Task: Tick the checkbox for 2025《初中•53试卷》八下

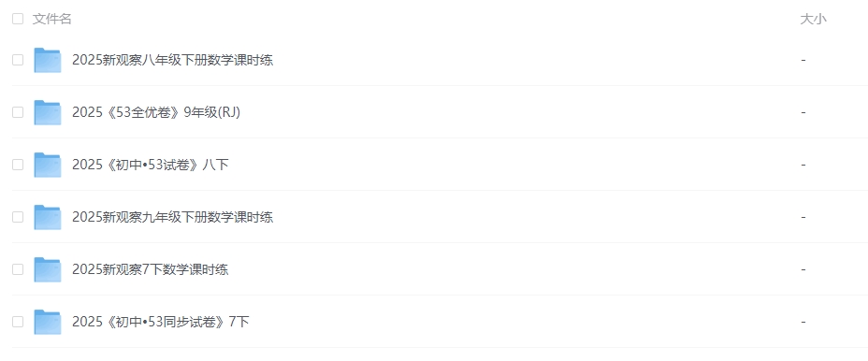Action: (x=18, y=165)
